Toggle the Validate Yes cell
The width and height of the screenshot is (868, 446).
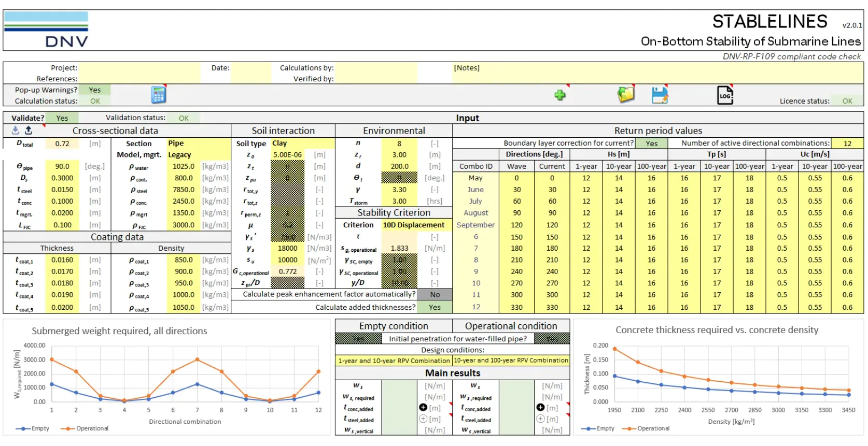pos(62,118)
